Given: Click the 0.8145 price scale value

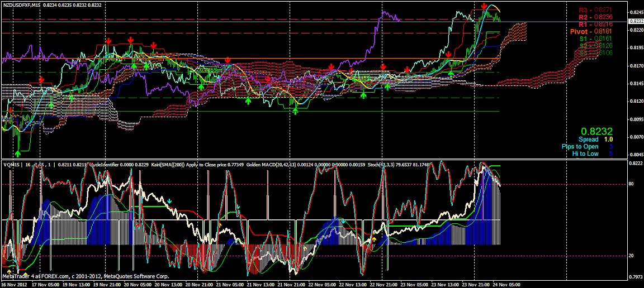Looking at the screenshot, I should [x=636, y=83].
